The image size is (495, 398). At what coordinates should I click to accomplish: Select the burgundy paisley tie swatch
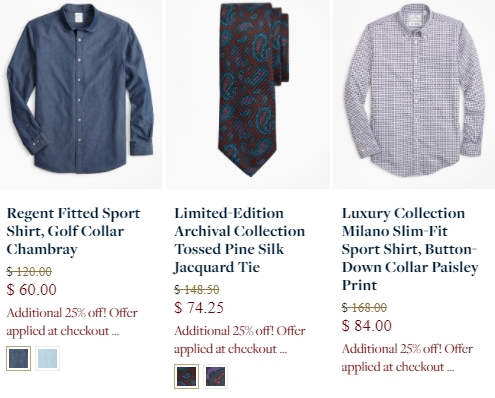pos(186,376)
